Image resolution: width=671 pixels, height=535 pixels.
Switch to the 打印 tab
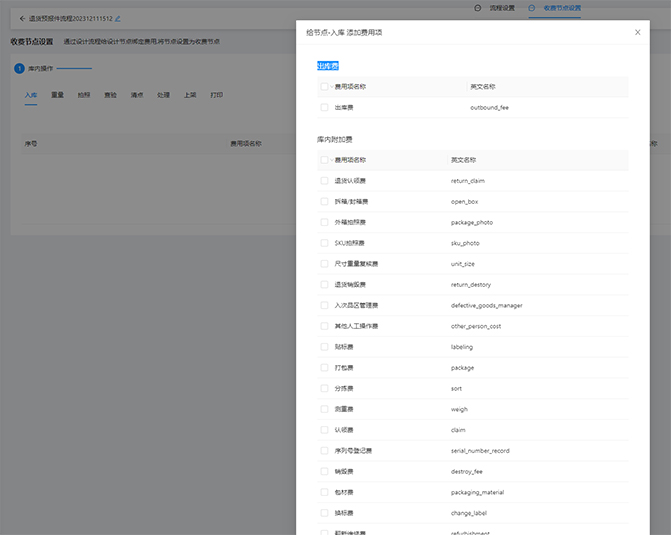[x=217, y=95]
